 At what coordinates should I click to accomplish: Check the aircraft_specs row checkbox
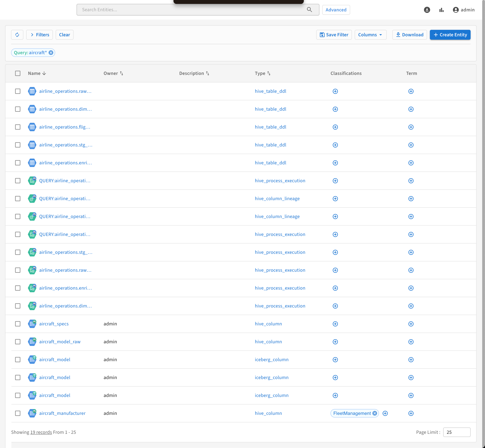[18, 324]
